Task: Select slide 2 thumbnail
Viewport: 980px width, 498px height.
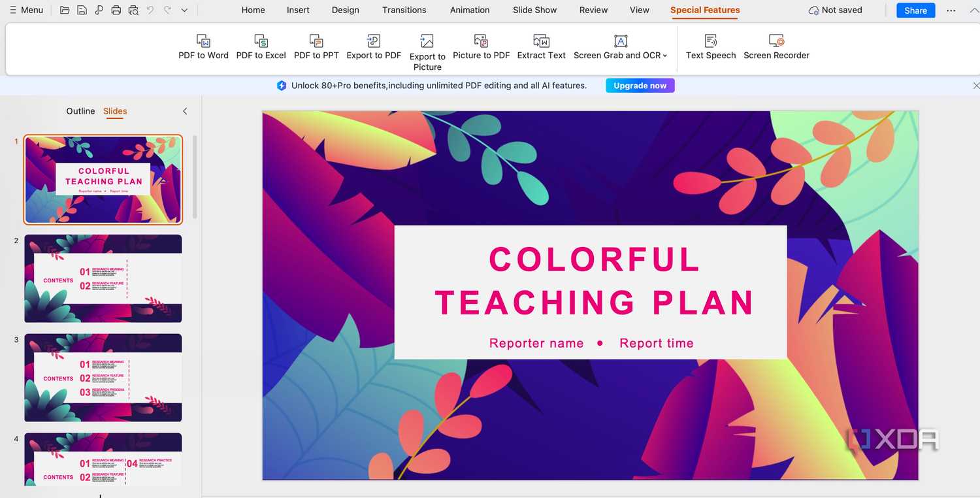Action: click(x=103, y=278)
